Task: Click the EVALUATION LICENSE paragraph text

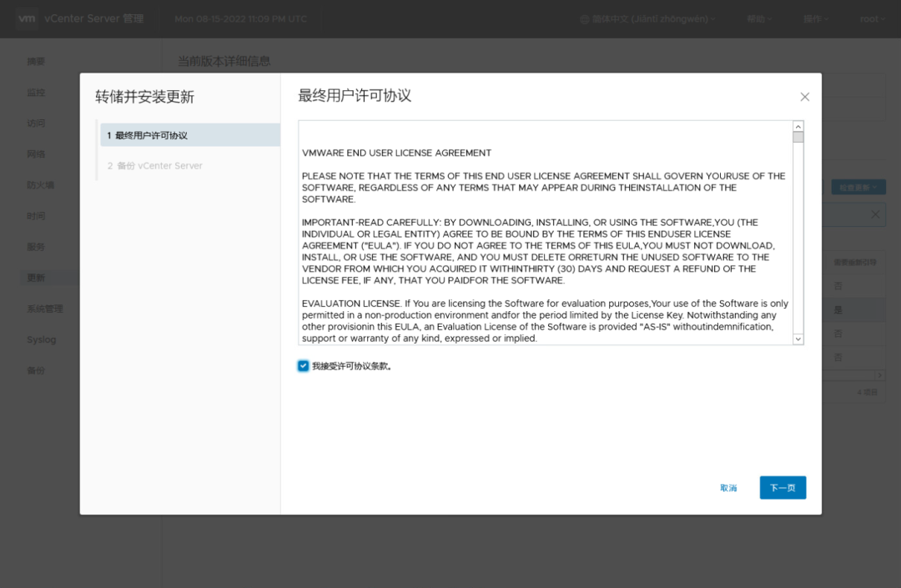Action: point(545,321)
